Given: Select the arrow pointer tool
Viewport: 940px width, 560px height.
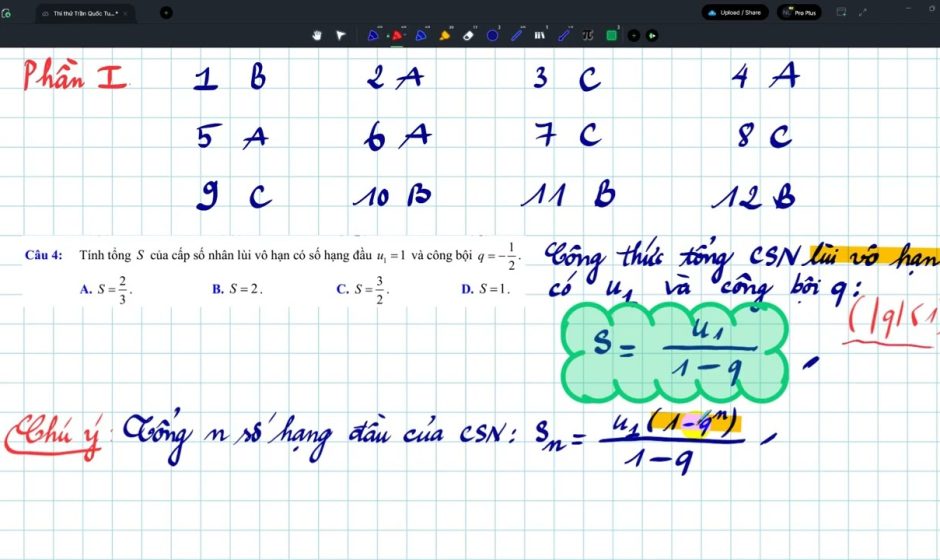Looking at the screenshot, I should 341,35.
